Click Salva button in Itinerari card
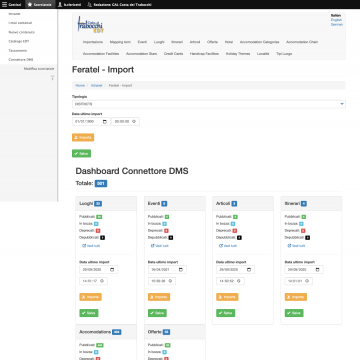360x360 pixels. pos(294,313)
